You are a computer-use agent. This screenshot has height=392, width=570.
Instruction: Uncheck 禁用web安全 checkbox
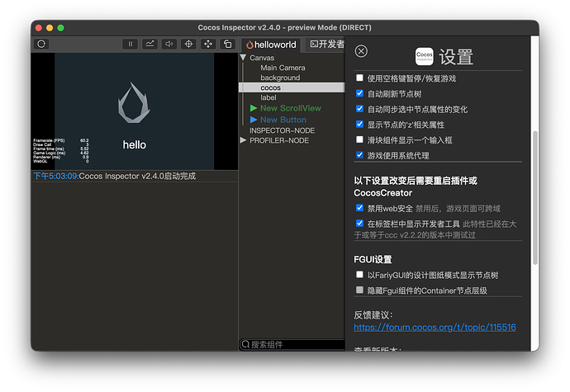[359, 208]
